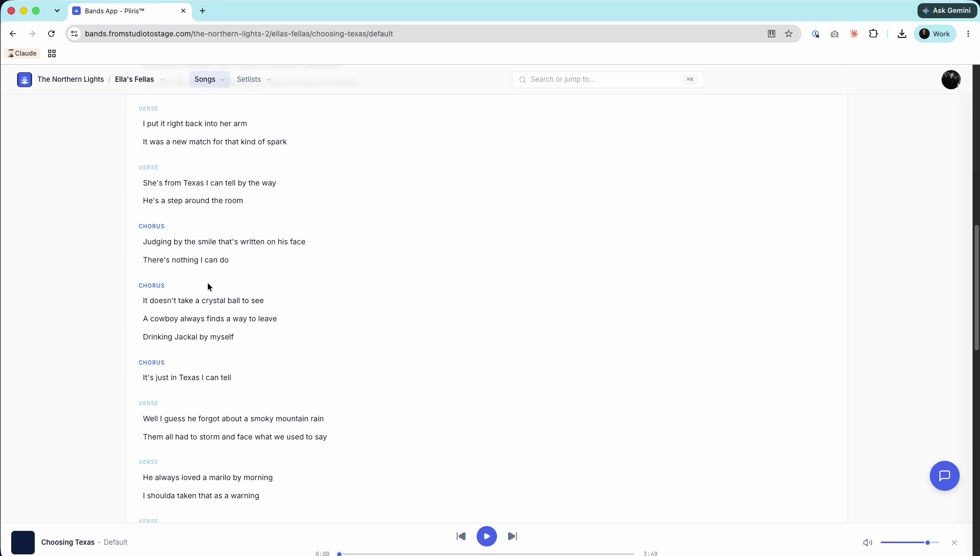This screenshot has width=980, height=556.
Task: Bookmark this page with the star icon
Action: 788,34
